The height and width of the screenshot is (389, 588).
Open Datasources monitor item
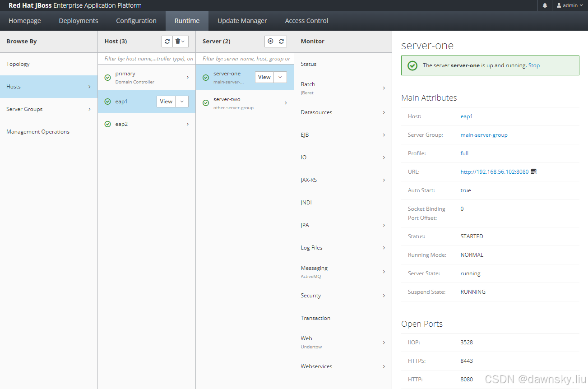click(343, 112)
